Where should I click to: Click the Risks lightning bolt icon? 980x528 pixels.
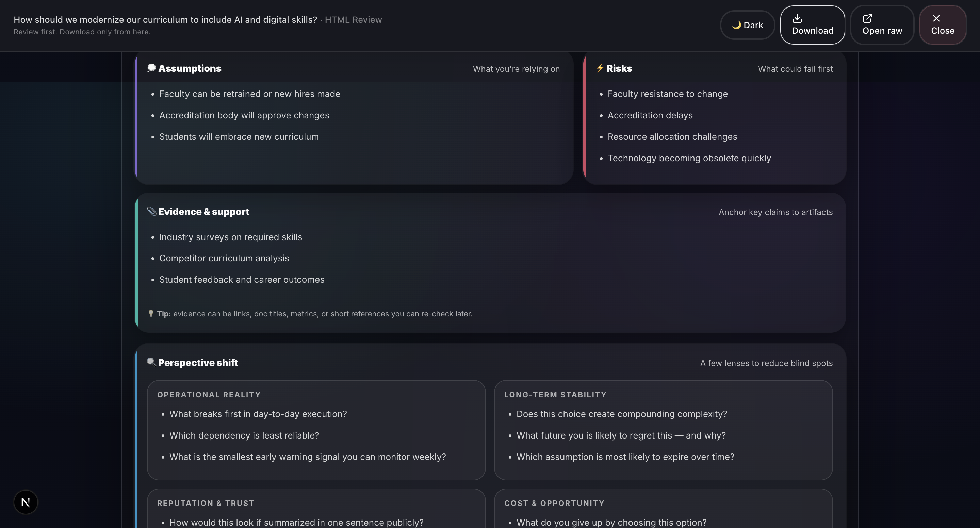pyautogui.click(x=600, y=68)
